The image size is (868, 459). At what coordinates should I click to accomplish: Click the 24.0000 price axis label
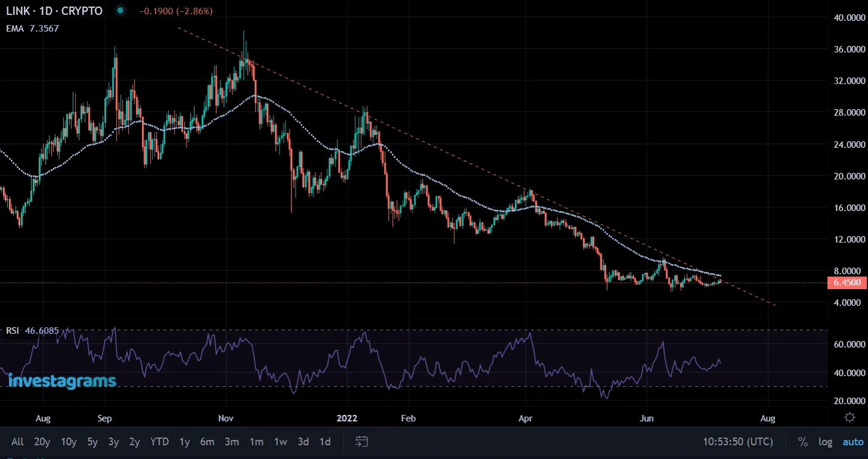coord(849,145)
